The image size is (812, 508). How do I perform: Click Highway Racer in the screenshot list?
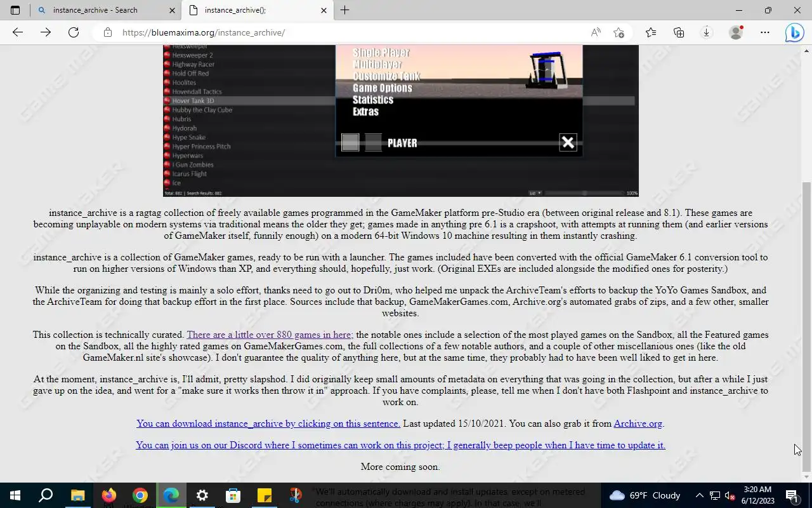pos(193,64)
